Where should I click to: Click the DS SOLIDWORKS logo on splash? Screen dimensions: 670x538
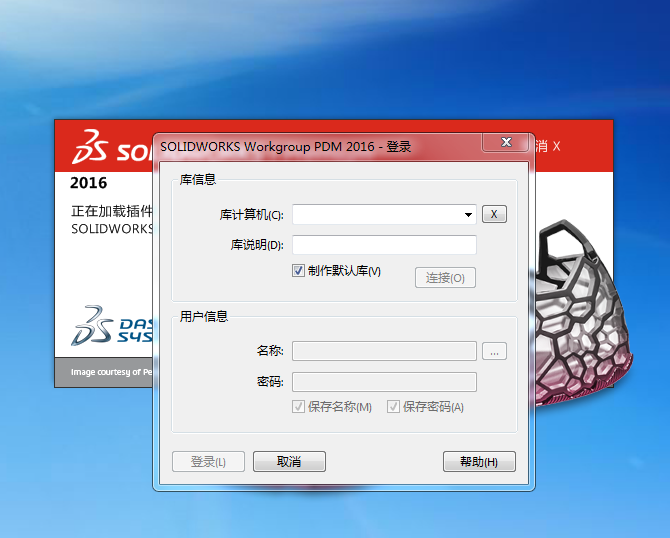click(x=112, y=147)
